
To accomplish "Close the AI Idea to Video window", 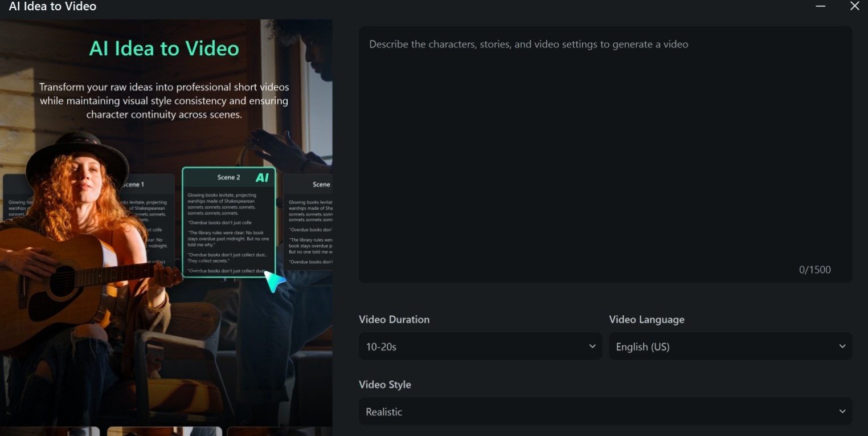I will coord(855,6).
